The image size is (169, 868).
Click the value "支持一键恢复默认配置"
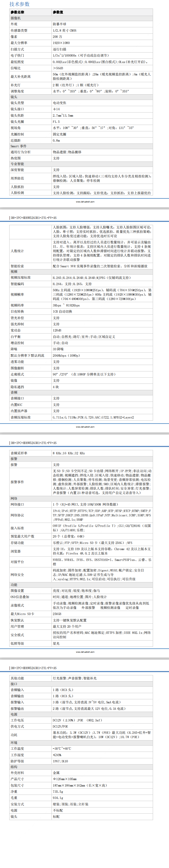pyautogui.click(x=70, y=620)
